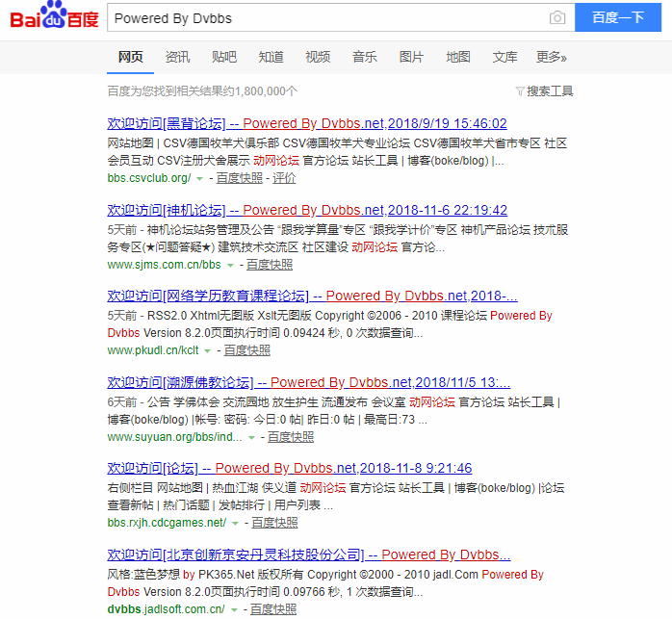The width and height of the screenshot is (672, 619).
Task: Click the camera image search icon
Action: coord(557,17)
